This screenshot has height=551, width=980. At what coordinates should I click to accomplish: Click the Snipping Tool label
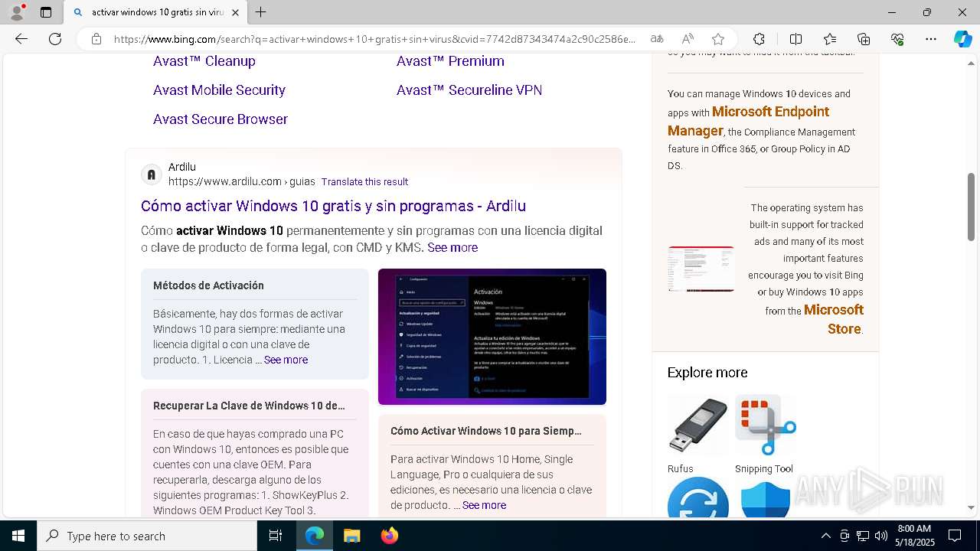pos(764,469)
